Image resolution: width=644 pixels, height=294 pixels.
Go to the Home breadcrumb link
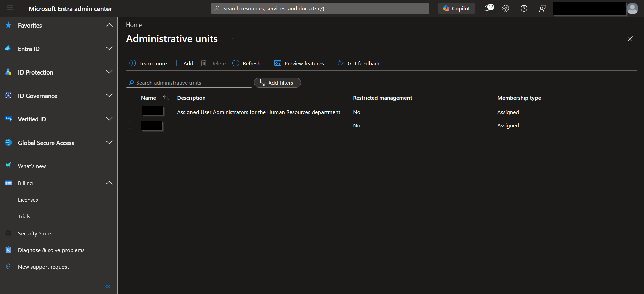coord(134,25)
